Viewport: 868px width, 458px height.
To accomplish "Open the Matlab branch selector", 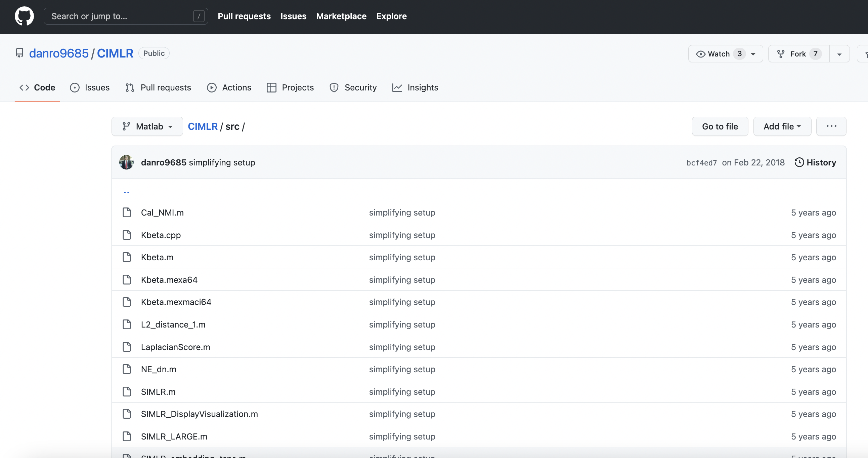I will (x=147, y=126).
